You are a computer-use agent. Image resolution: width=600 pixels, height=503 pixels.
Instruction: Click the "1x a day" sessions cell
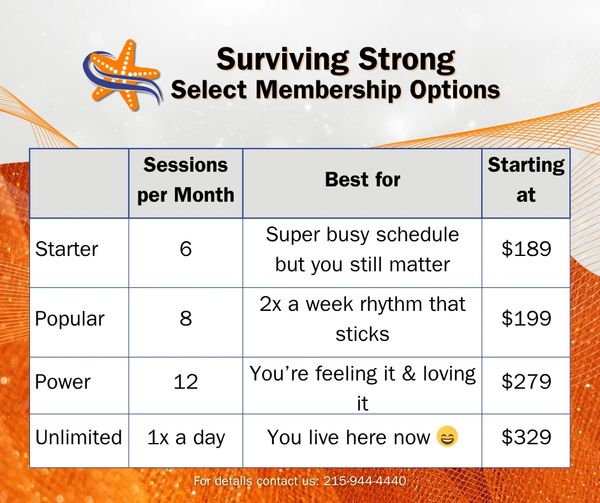click(x=186, y=437)
